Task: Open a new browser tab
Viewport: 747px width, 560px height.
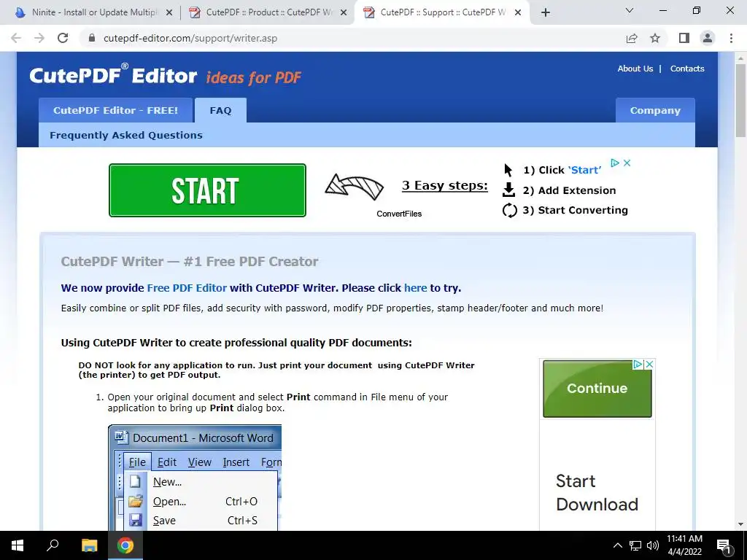Action: point(546,12)
